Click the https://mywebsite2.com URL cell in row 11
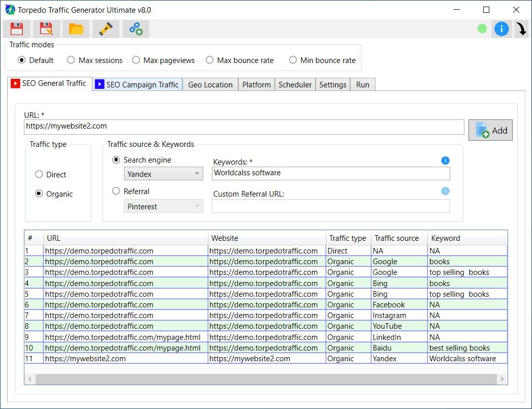The height and width of the screenshot is (409, 532). pos(126,359)
